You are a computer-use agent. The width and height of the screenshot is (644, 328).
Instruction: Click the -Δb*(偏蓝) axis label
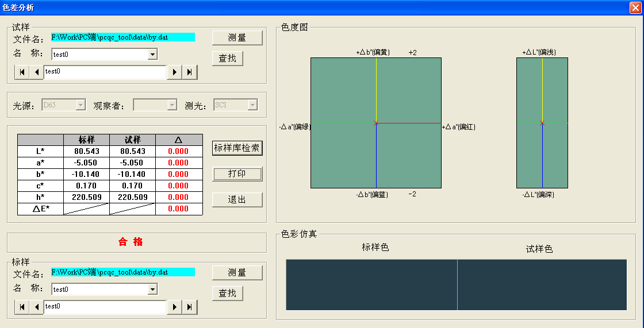click(372, 195)
